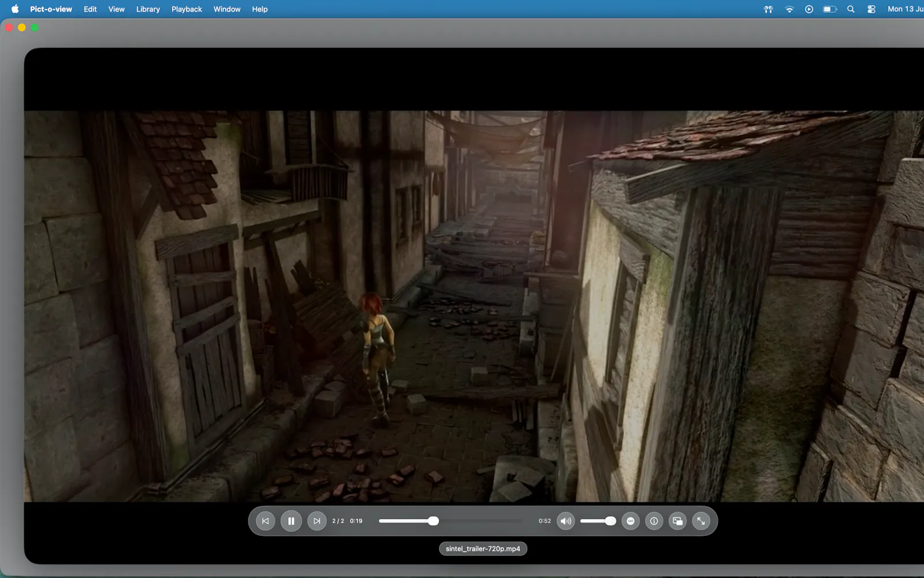Open the View menu
924x578 pixels.
(x=117, y=9)
